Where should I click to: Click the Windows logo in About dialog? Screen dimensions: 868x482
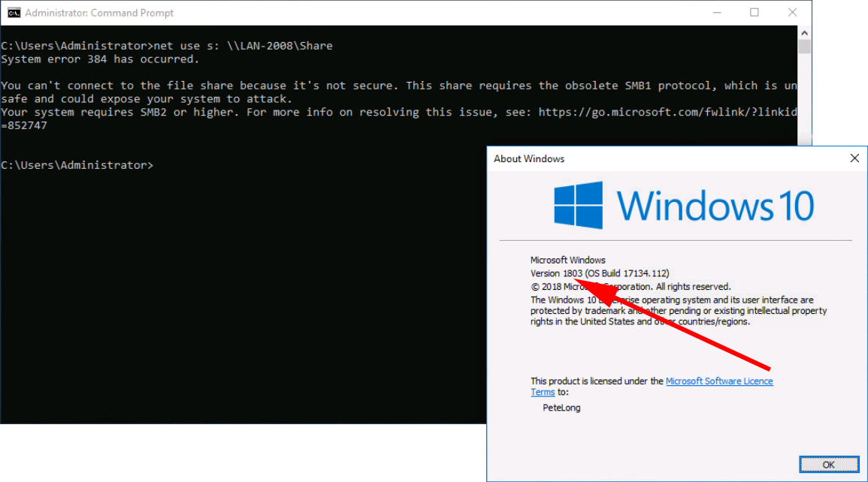[578, 205]
